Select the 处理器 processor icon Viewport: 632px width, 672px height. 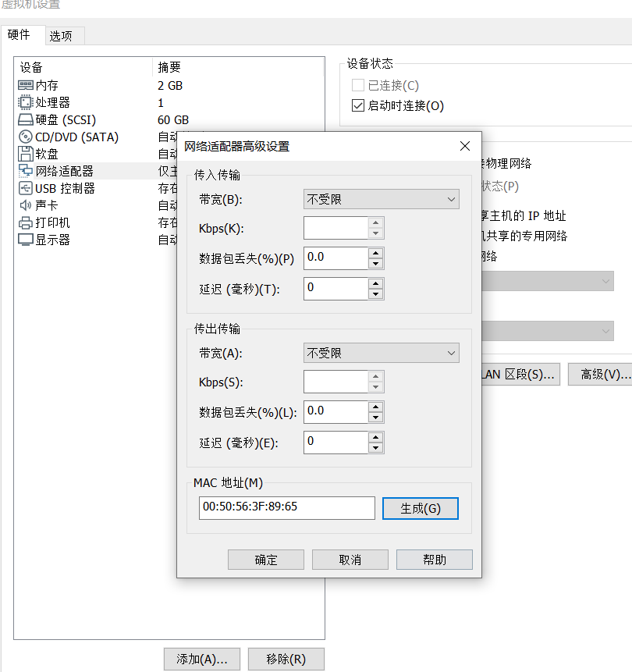pos(25,102)
